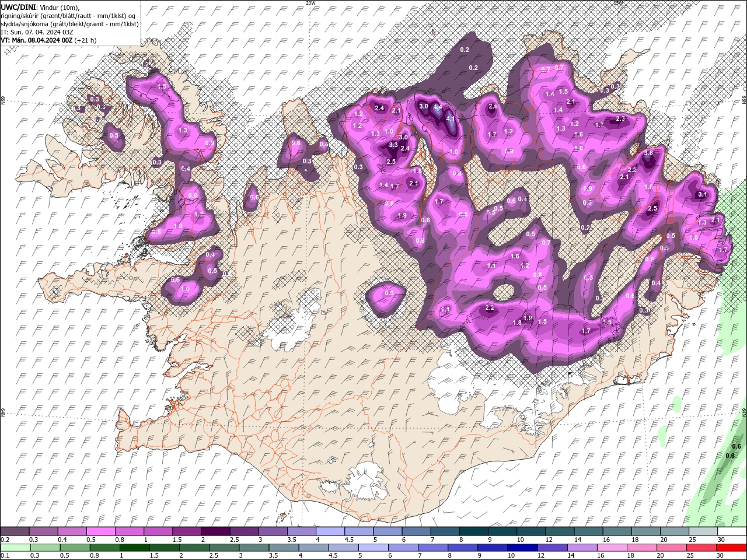This screenshot has height=560, width=747.
Task: Click the 4.1 snowfall maximum value on the map
Action: coord(450,118)
